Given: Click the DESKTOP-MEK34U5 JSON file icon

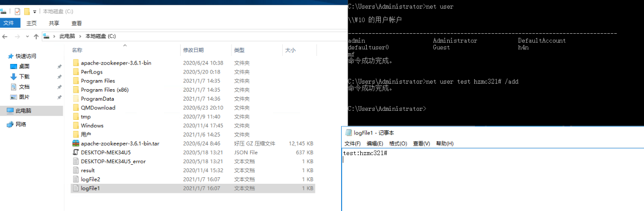Looking at the screenshot, I should 76,153.
